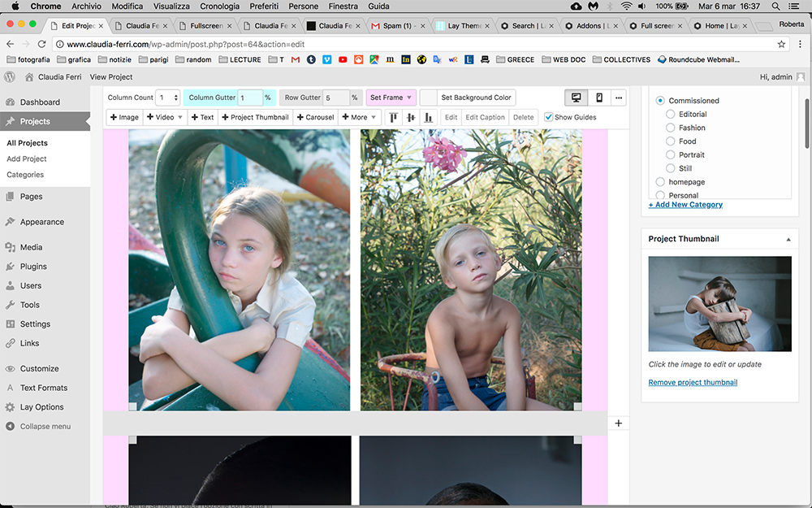Open the background color swatch
Image resolution: width=812 pixels, height=508 pixels.
[429, 98]
